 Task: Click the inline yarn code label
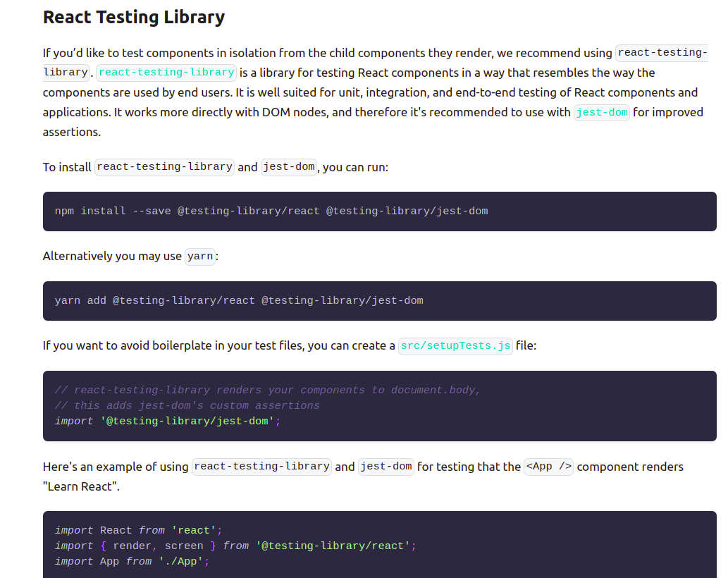click(200, 257)
